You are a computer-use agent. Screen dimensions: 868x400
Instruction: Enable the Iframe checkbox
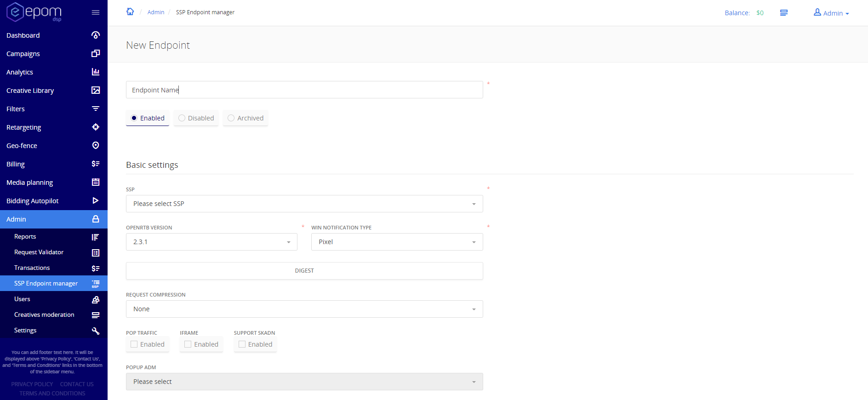click(x=188, y=344)
